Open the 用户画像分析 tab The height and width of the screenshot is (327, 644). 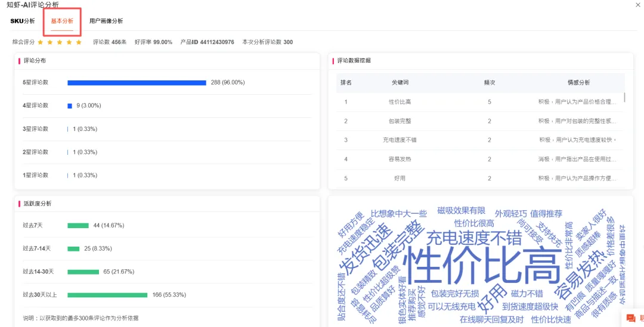106,21
